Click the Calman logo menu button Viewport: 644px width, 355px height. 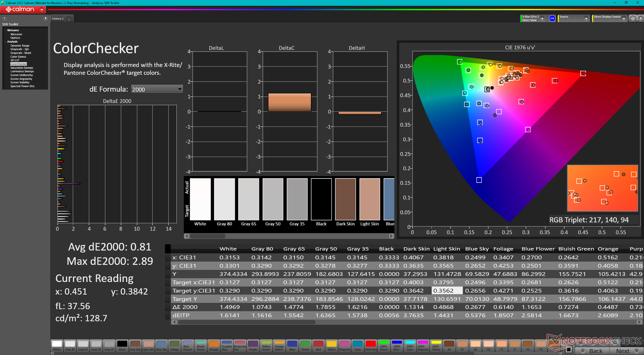(x=23, y=9)
